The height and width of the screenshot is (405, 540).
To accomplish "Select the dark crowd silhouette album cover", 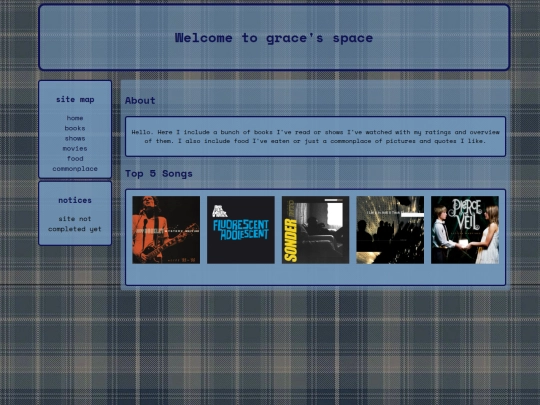I will click(390, 230).
